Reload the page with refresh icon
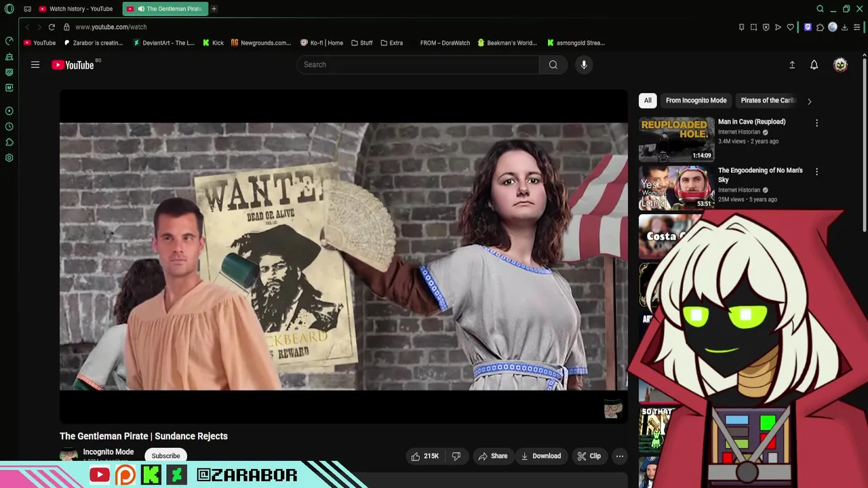The height and width of the screenshot is (488, 868). click(52, 27)
